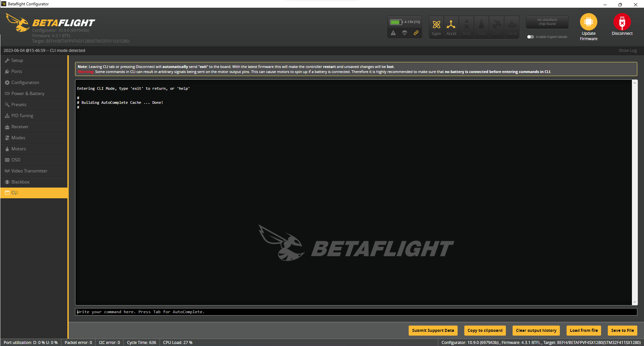Switch to the Configuration tab
644x346 pixels.
click(x=34, y=82)
